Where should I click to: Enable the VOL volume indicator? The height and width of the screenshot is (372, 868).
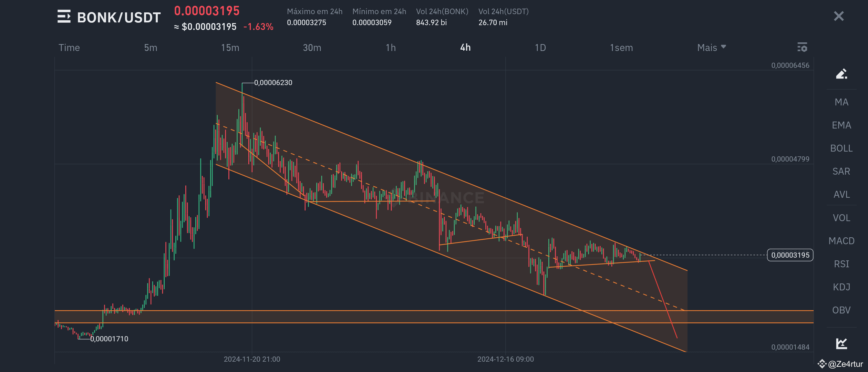(x=841, y=218)
